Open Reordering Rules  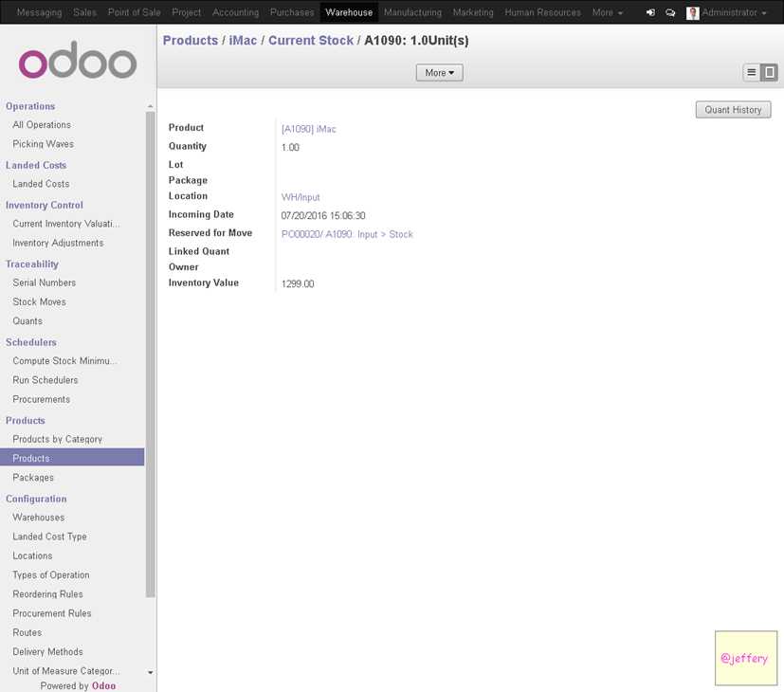[48, 594]
